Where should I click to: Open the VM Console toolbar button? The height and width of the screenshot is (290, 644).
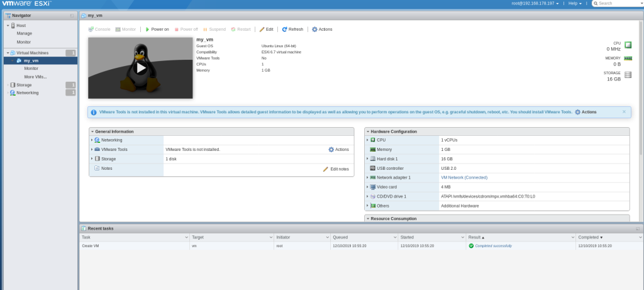click(99, 30)
